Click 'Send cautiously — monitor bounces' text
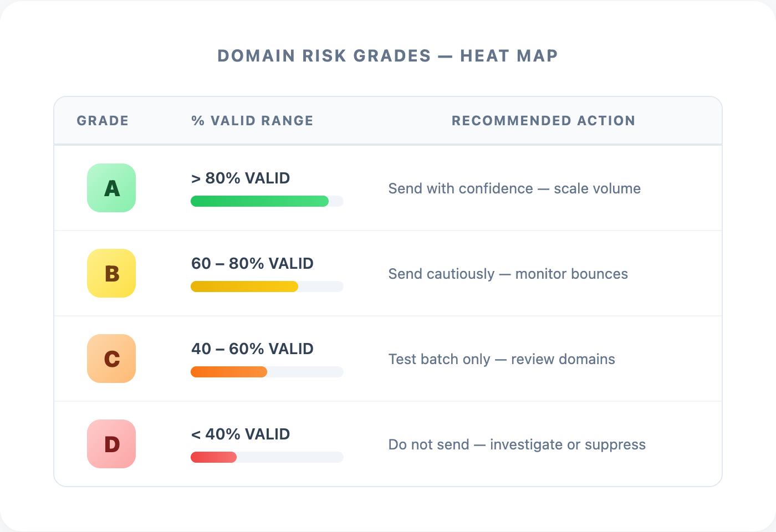776x532 pixels. pyautogui.click(x=508, y=274)
